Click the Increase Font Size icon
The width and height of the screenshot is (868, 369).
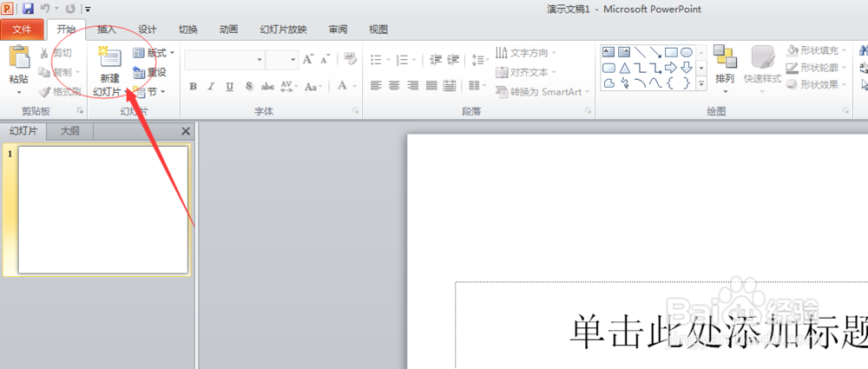click(308, 59)
